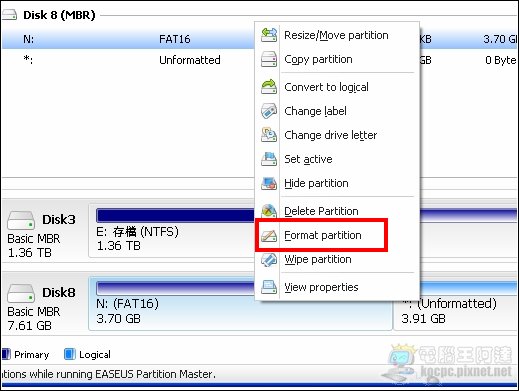This screenshot has height=391, width=519.
Task: Select Hide partition menu entry
Action: 337,183
